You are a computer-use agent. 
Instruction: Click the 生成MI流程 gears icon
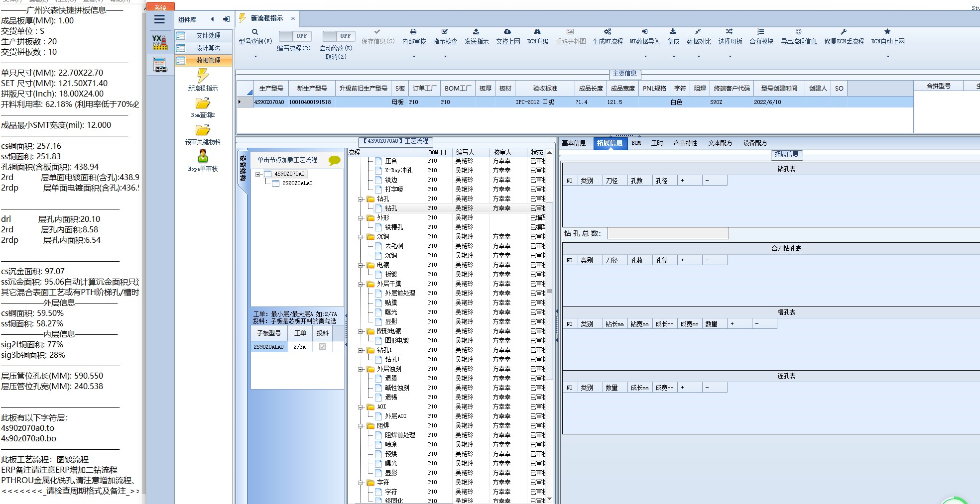608,32
